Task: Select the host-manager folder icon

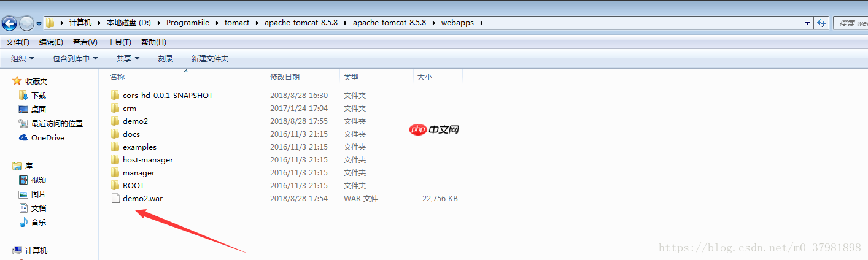Action: (x=115, y=159)
